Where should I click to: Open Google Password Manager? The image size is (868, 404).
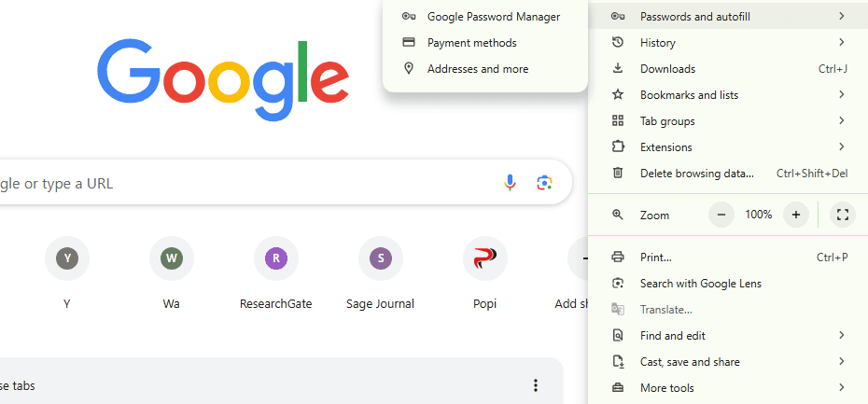pos(485,17)
